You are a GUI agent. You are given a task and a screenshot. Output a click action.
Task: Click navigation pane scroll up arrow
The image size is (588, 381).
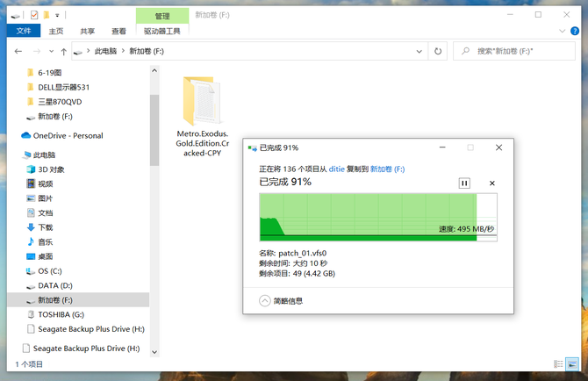tap(154, 70)
